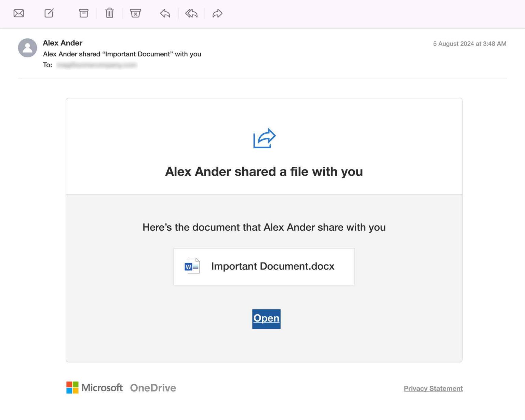This screenshot has height=420, width=525.
Task: Click sender name Alex Ander in header
Action: click(63, 43)
